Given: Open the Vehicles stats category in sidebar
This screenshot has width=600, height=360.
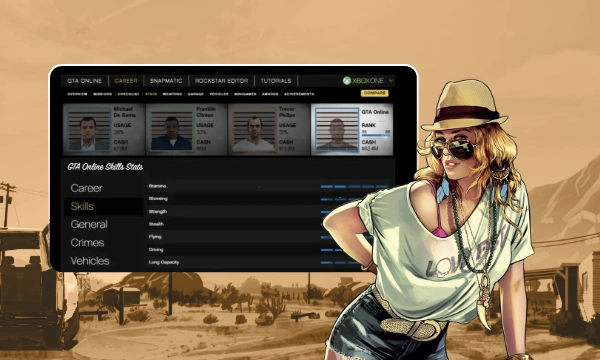Looking at the screenshot, I should coord(90,261).
